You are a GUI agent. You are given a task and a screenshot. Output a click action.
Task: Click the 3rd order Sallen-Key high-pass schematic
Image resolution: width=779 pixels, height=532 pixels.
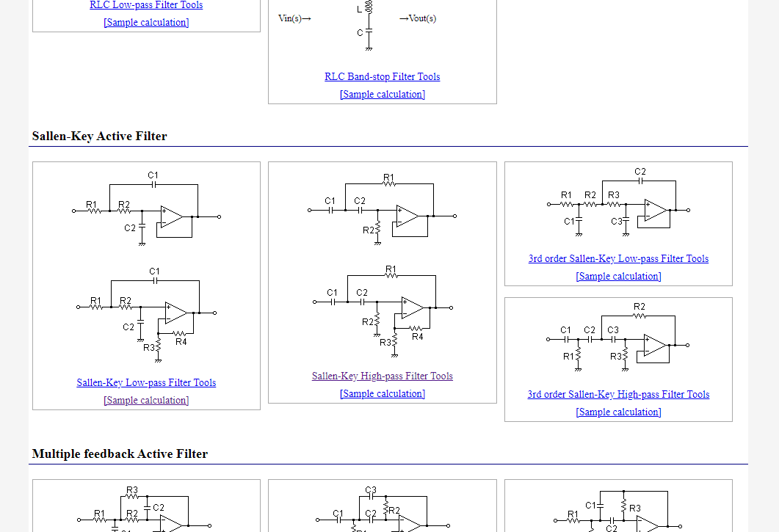(618, 334)
